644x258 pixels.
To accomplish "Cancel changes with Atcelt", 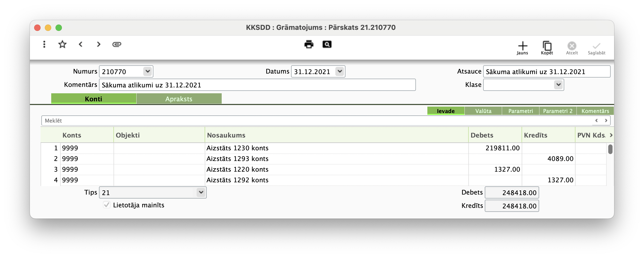I will point(571,47).
